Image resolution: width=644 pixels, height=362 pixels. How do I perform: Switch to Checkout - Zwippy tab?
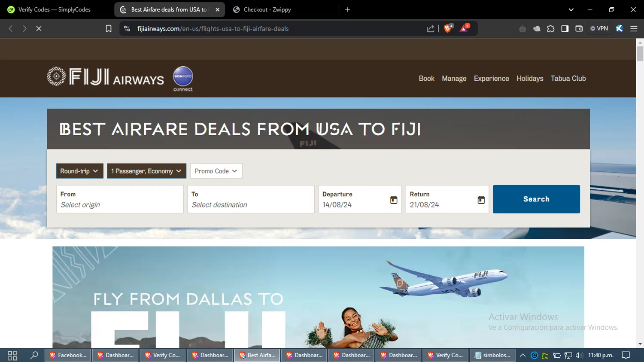267,9
